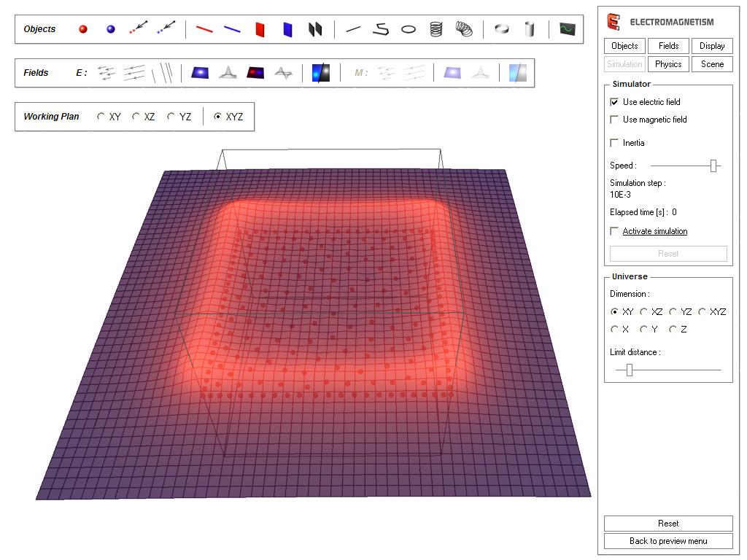The image size is (747, 560).
Task: Uncheck the Use electric field checkbox
Action: 614,102
